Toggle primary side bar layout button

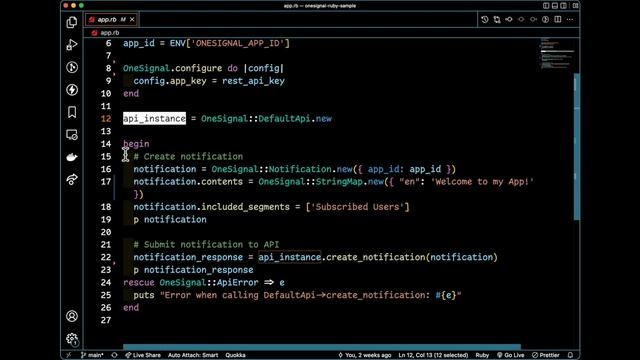(546, 6)
